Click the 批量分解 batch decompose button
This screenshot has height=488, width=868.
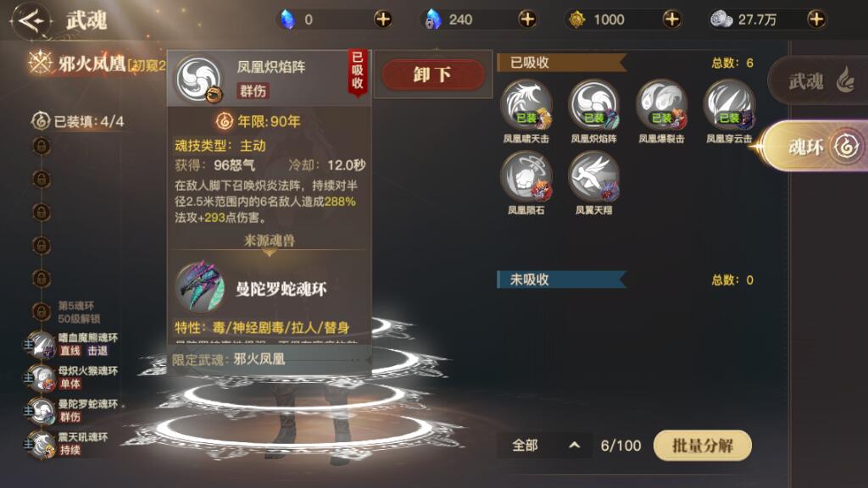tap(703, 446)
